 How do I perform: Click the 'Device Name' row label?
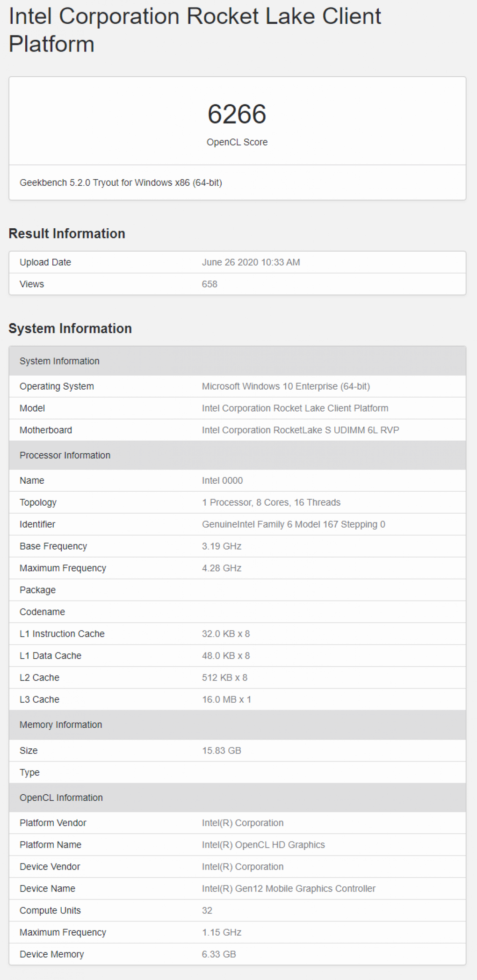(47, 889)
